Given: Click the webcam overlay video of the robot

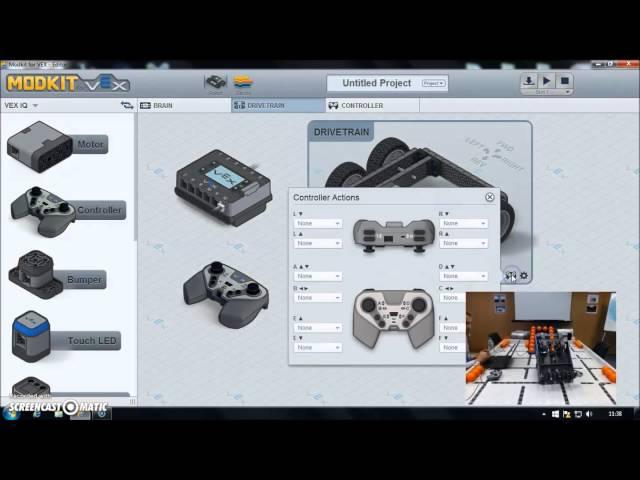Looking at the screenshot, I should point(541,349).
